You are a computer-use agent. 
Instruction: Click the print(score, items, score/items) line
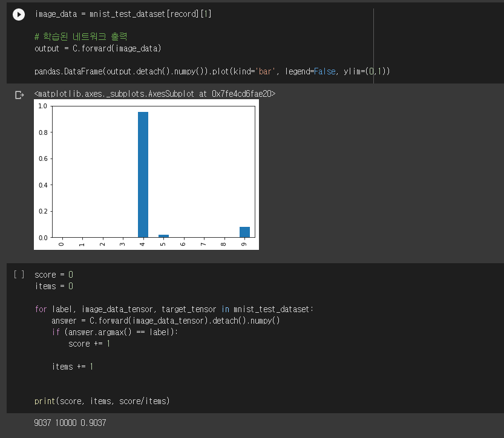(x=102, y=401)
